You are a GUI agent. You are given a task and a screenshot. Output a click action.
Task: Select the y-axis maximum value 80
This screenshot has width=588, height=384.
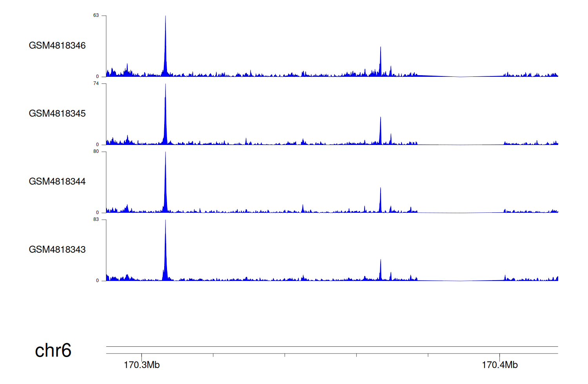(x=96, y=152)
